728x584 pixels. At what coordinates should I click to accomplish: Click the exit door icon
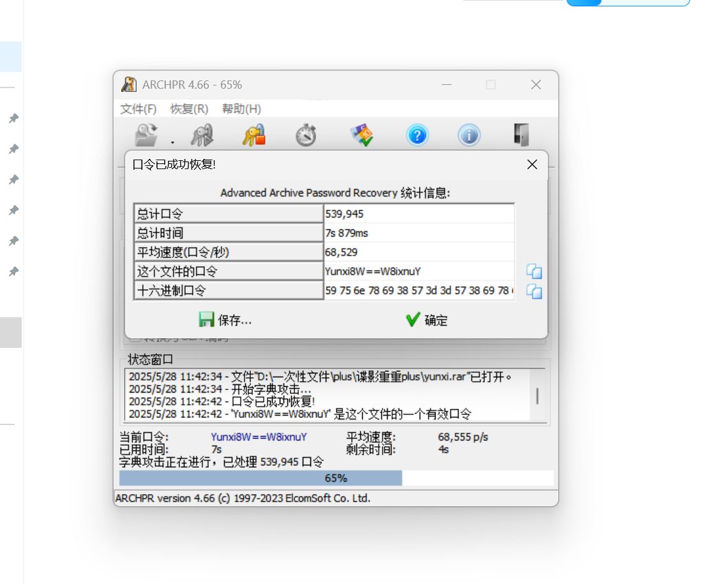pos(522,135)
